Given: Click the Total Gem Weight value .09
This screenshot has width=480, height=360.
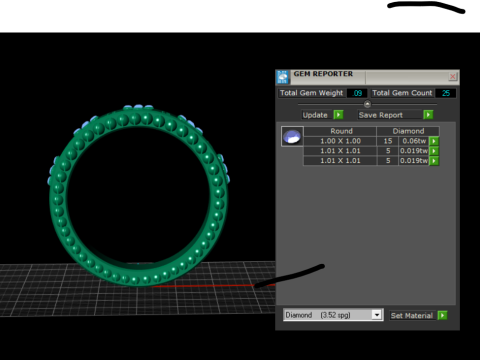Looking at the screenshot, I should point(357,93).
